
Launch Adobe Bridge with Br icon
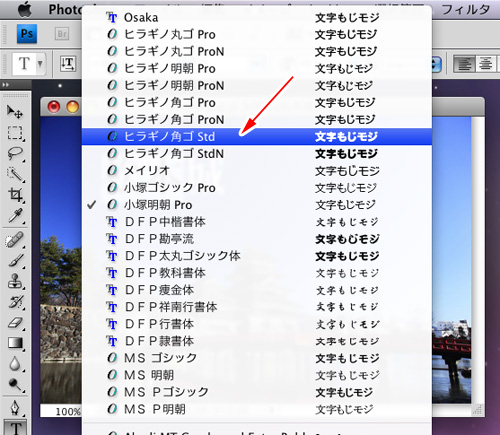click(62, 34)
